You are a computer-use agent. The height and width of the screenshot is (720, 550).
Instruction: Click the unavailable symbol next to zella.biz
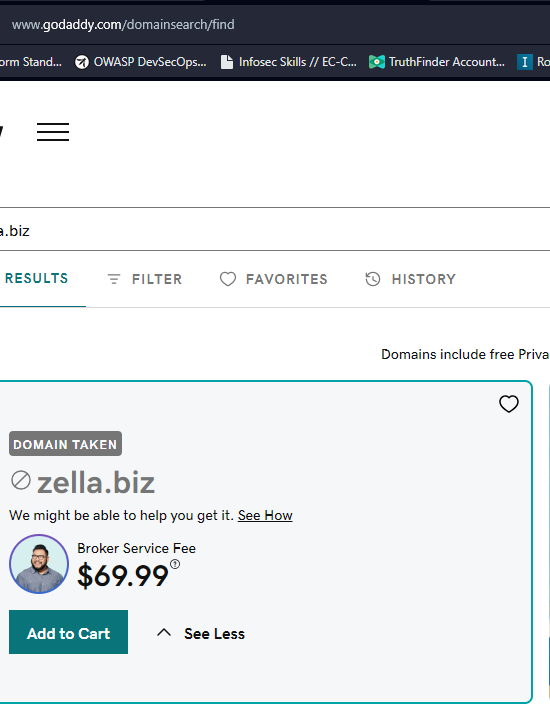(x=21, y=480)
